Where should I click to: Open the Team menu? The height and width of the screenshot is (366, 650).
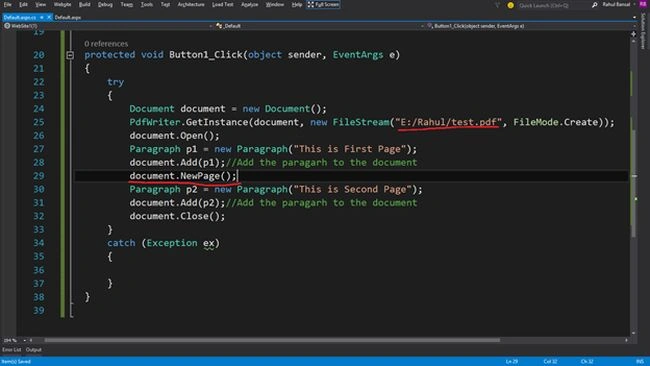126,5
